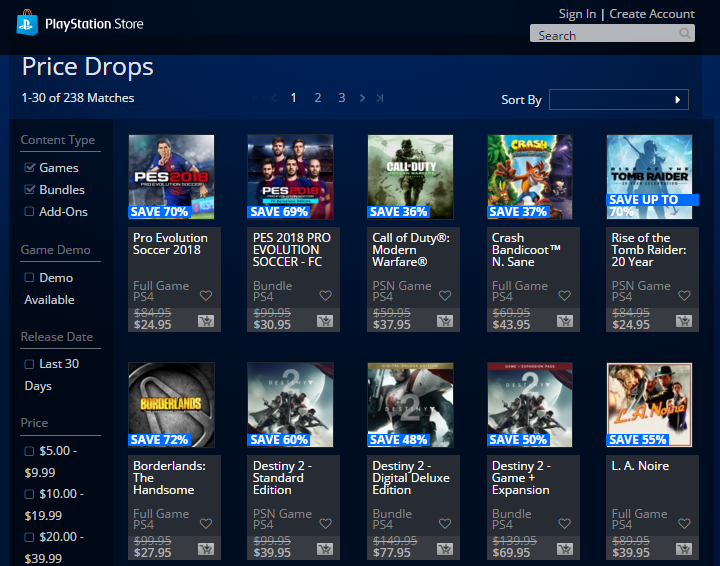
Task: Check the $10.00 - $19.99 price filter
Action: [29, 494]
